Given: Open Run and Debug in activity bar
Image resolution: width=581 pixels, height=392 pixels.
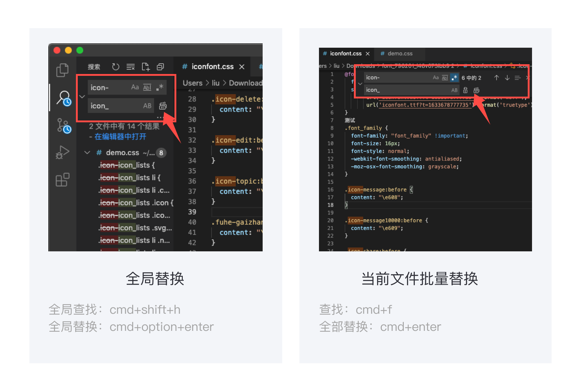Looking at the screenshot, I should 62,152.
